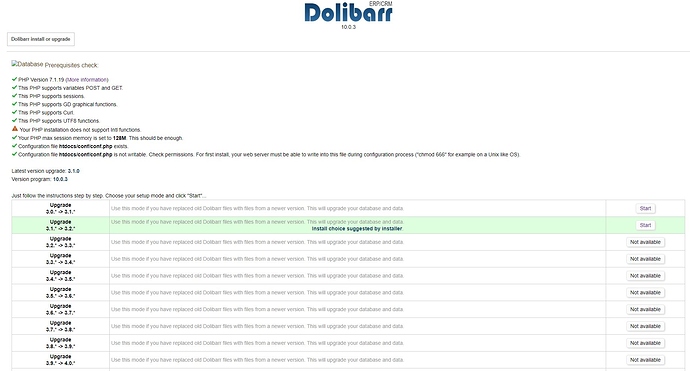Viewport: 690px width, 371px height.
Task: Click check icon for GD graphical functions
Action: [x=15, y=104]
